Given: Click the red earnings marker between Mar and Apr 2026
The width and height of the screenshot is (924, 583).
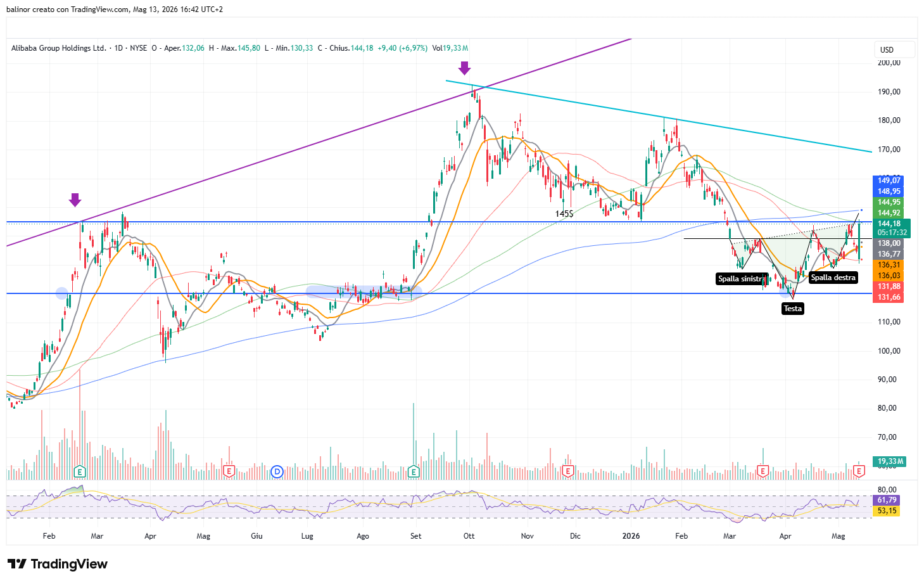Looking at the screenshot, I should click(x=763, y=471).
